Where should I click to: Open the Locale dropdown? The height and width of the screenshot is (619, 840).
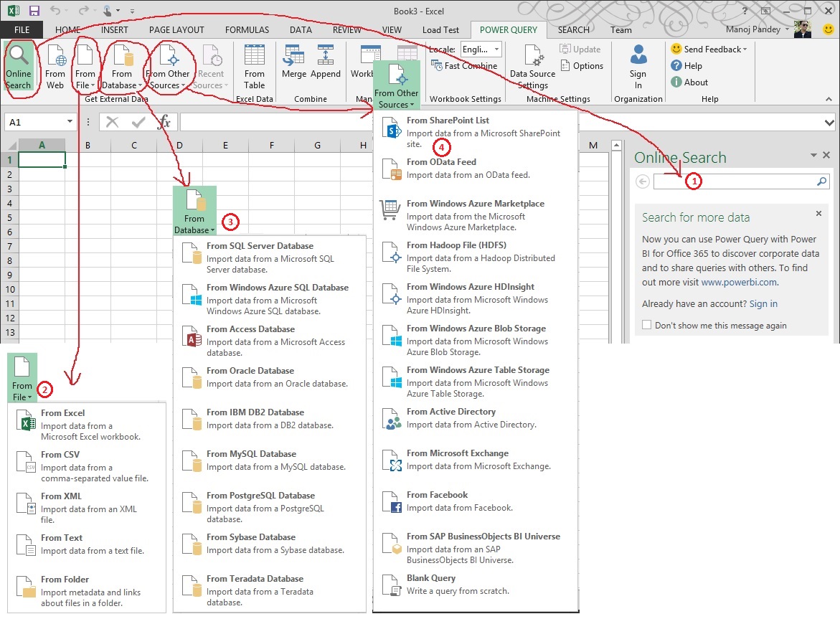(x=496, y=49)
